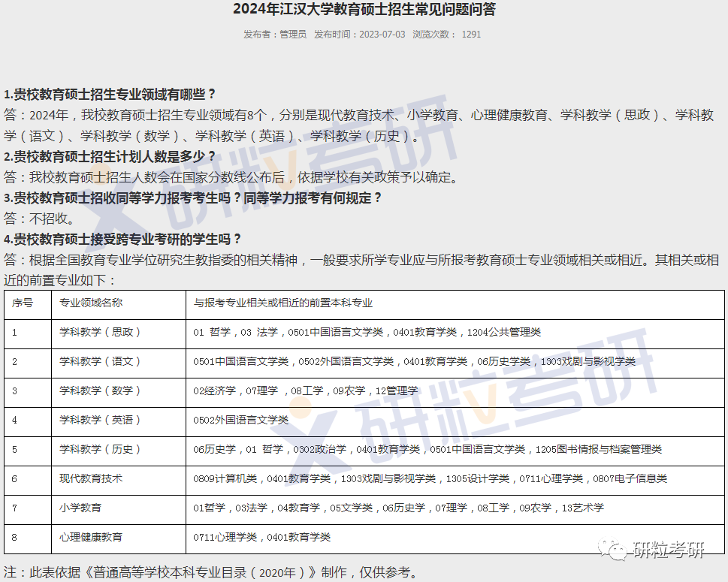Click serial number 5 in the table
The image size is (728, 582).
(x=14, y=449)
